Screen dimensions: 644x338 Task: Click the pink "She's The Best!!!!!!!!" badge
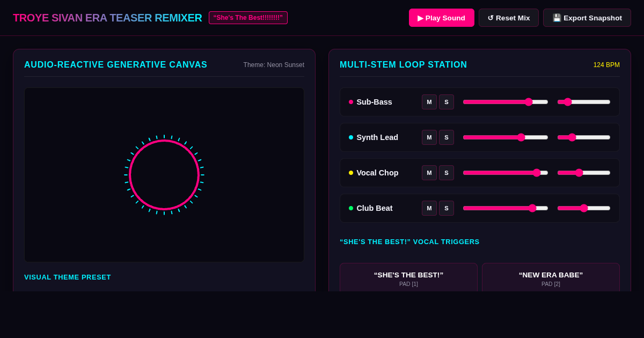[248, 18]
